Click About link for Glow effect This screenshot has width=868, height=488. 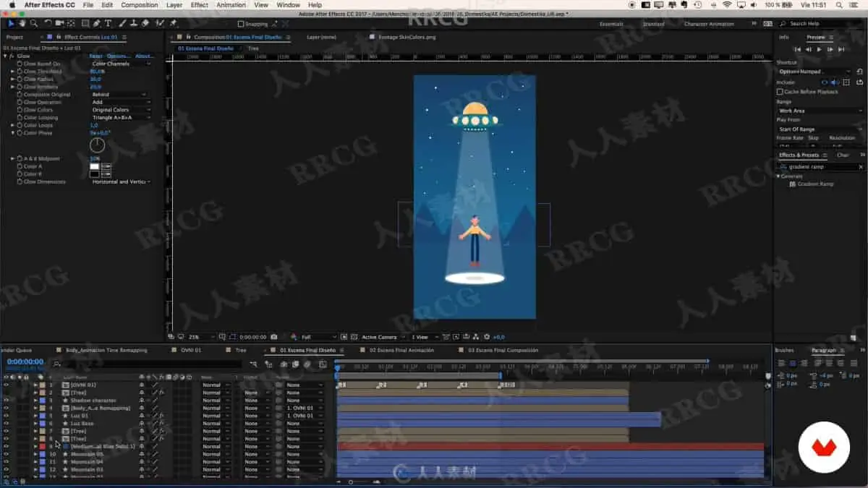pos(145,56)
